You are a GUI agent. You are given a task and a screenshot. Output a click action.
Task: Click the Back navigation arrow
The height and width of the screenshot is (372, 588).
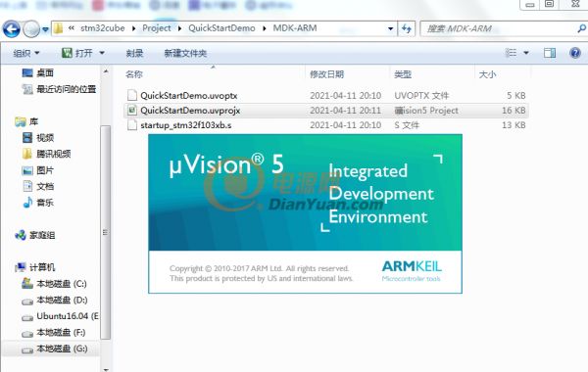point(12,28)
